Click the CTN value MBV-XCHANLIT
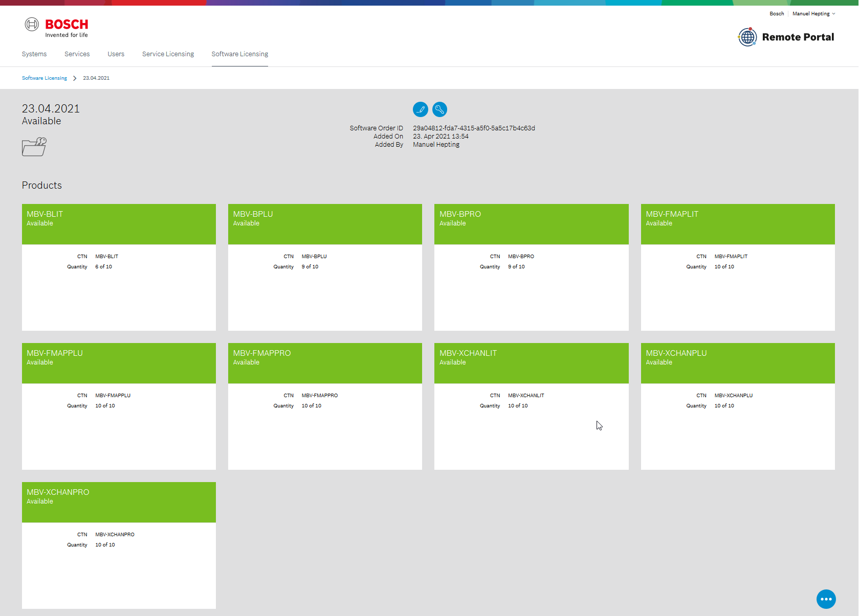859x616 pixels. [526, 396]
